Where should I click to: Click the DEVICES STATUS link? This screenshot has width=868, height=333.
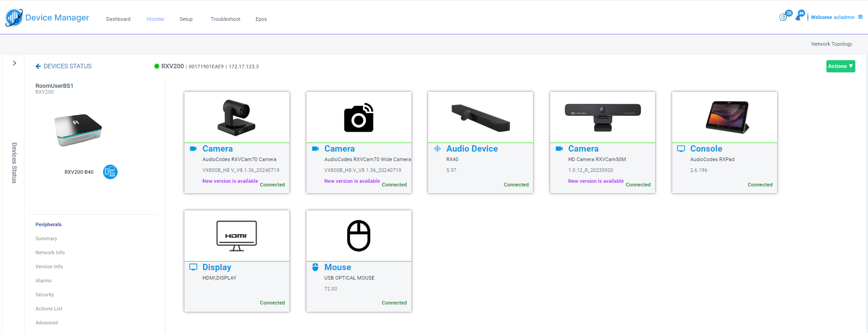pyautogui.click(x=67, y=67)
